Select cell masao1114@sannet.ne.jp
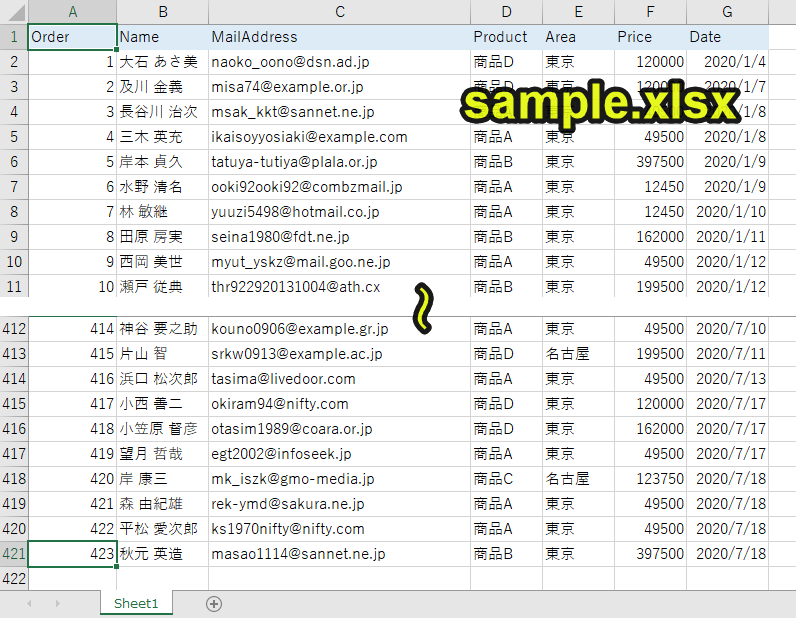 pos(340,554)
